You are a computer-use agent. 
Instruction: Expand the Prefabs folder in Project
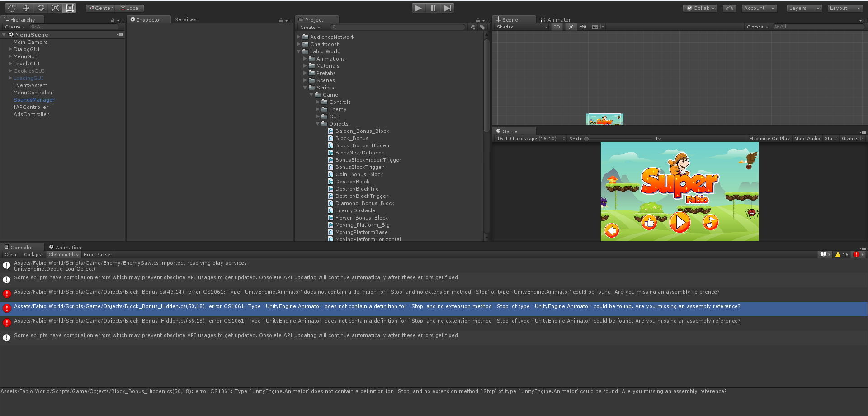[305, 73]
